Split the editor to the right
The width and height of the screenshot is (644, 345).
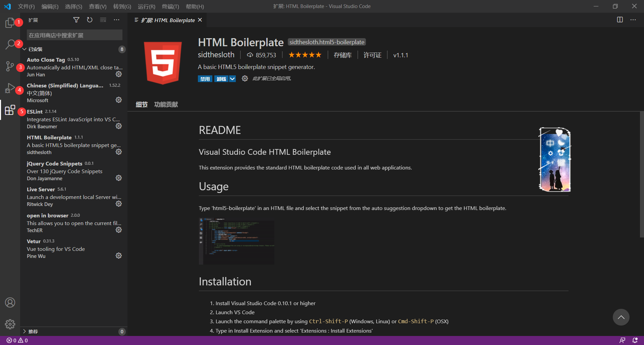pos(620,20)
